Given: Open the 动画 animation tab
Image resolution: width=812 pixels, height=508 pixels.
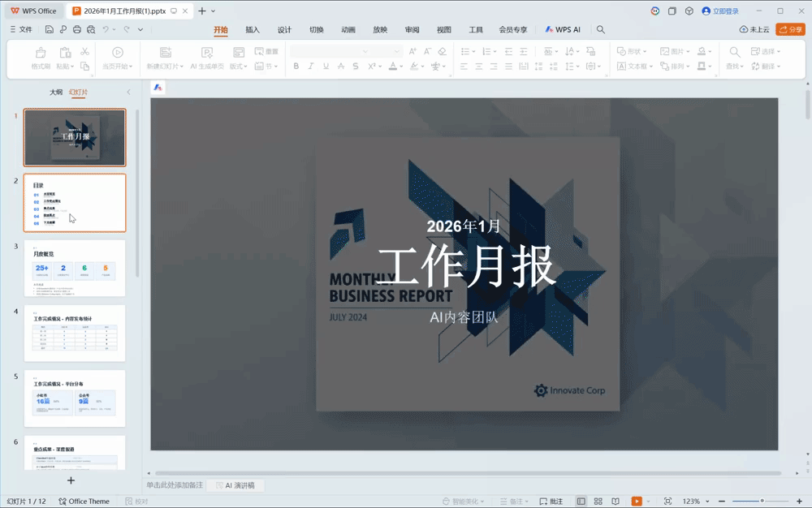Looking at the screenshot, I should pyautogui.click(x=348, y=29).
